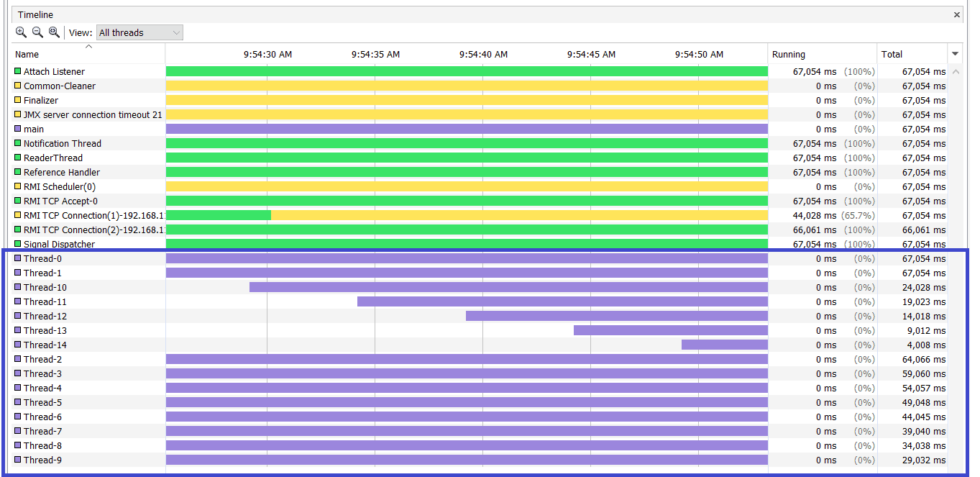Viewport: 980px width, 477px height.
Task: Zoom in on the thread timeline
Action: click(x=21, y=32)
